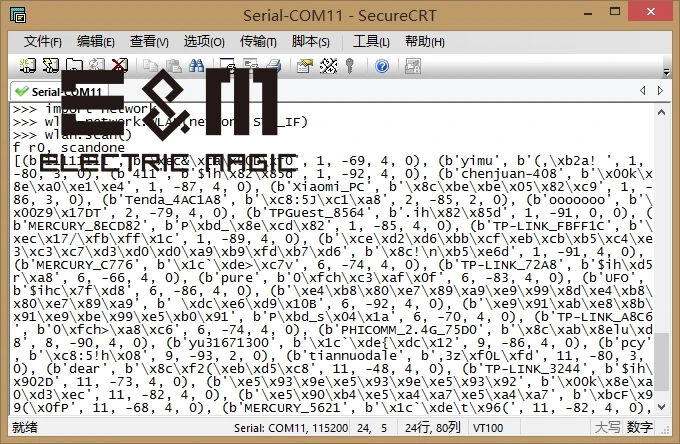Click the Print Screen toolbar icon
The height and width of the screenshot is (444, 680).
227,66
